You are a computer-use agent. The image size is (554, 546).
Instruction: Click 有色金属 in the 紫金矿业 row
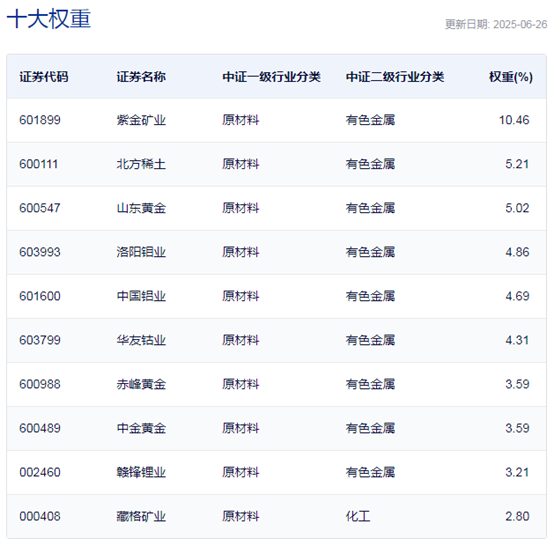[370, 120]
